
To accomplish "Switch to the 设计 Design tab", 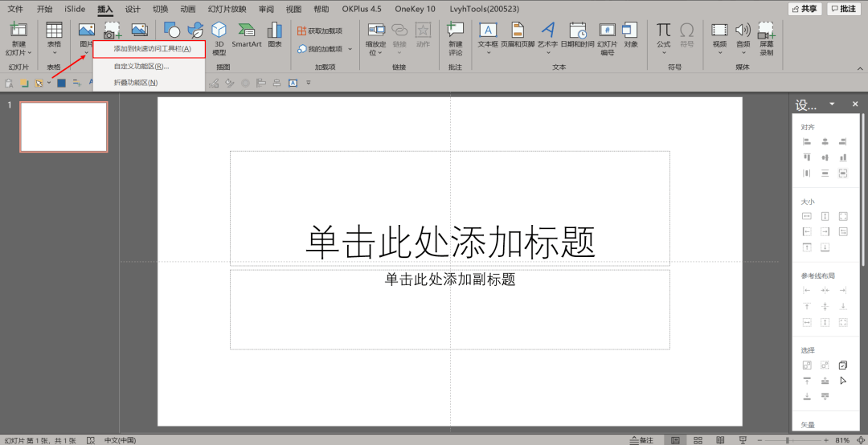I will click(133, 9).
